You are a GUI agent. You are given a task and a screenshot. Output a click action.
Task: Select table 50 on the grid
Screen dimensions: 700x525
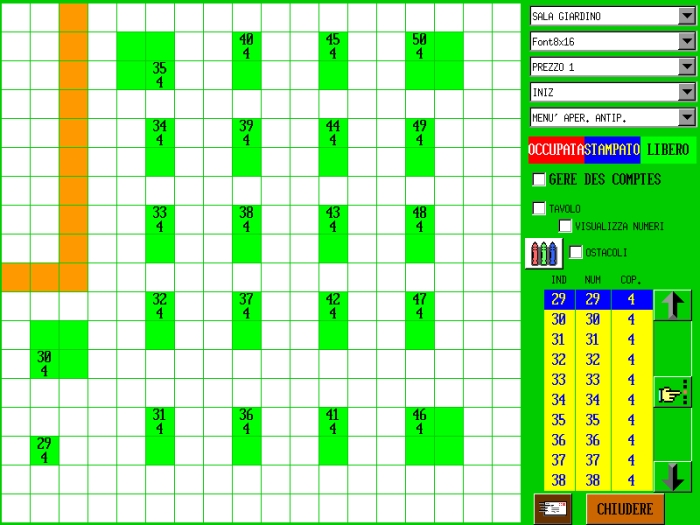click(434, 61)
